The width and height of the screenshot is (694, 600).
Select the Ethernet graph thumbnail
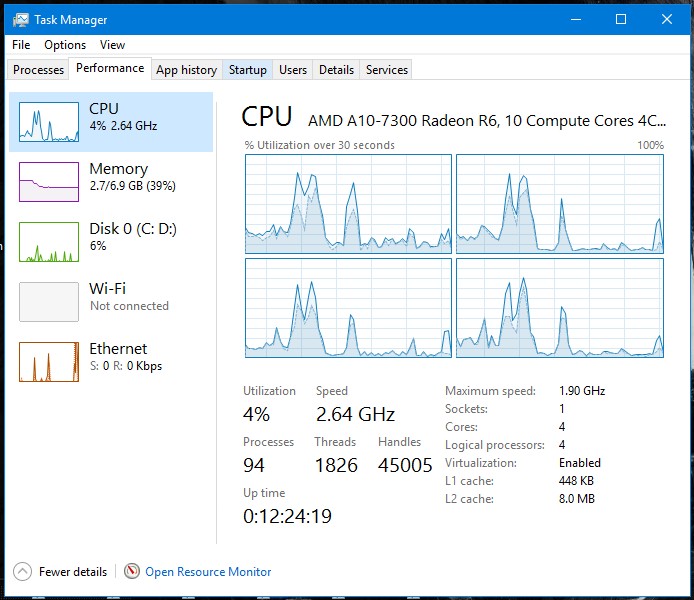[x=49, y=362]
